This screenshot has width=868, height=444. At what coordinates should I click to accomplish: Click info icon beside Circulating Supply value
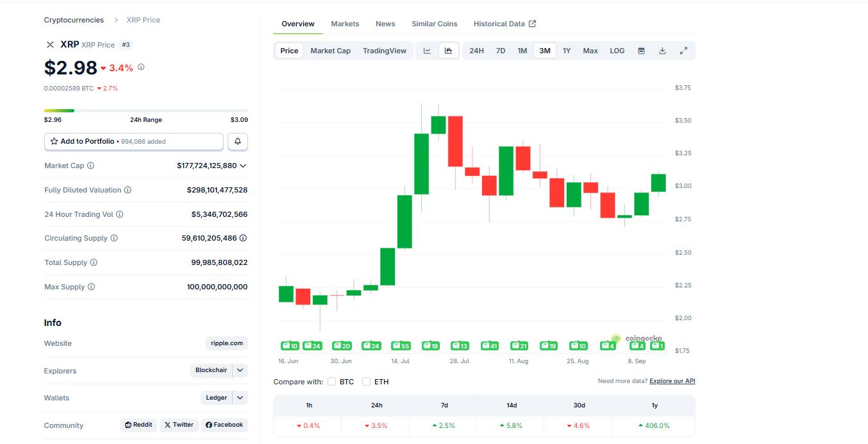[243, 238]
